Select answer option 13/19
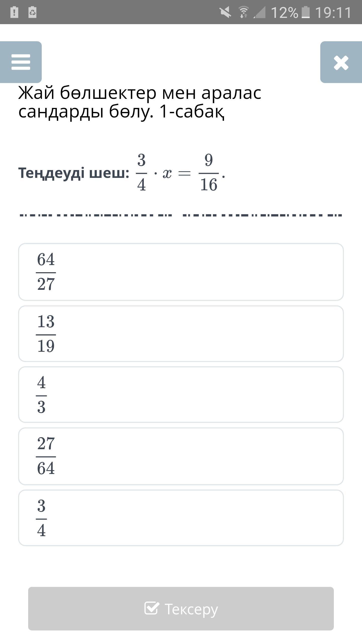 [x=181, y=334]
